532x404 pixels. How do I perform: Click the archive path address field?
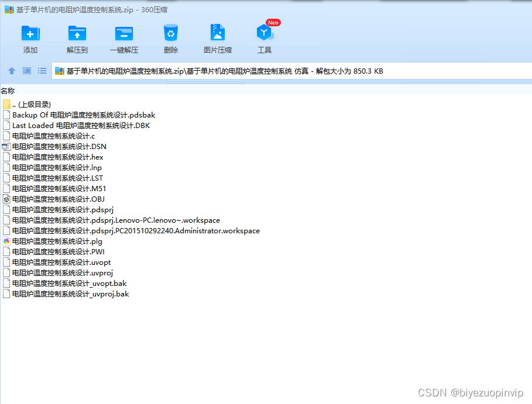pos(292,71)
